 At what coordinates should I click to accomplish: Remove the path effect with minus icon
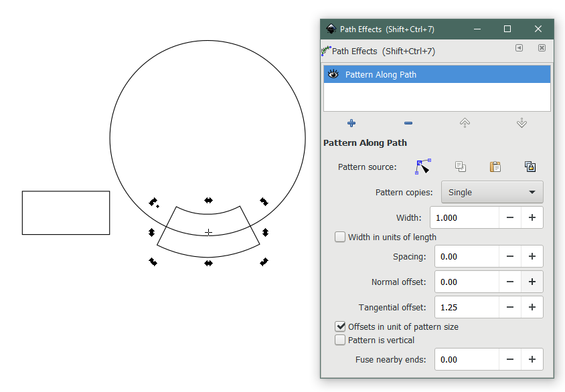click(408, 123)
